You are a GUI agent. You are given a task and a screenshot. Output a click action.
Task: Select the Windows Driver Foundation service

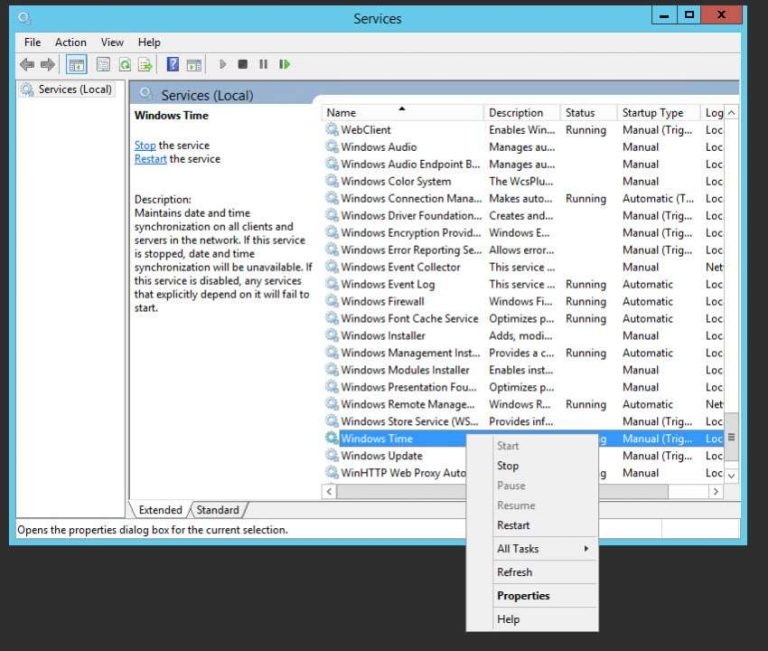(524, 215)
